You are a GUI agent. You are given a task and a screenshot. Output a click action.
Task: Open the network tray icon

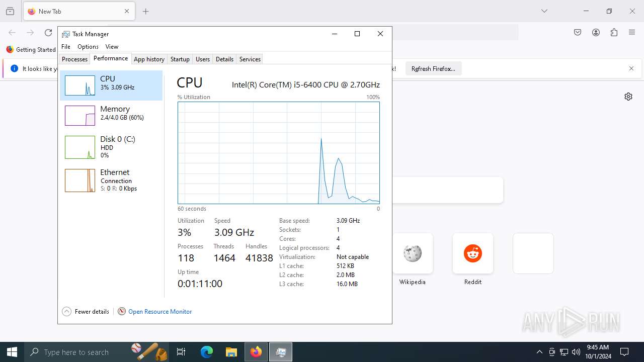(x=564, y=352)
